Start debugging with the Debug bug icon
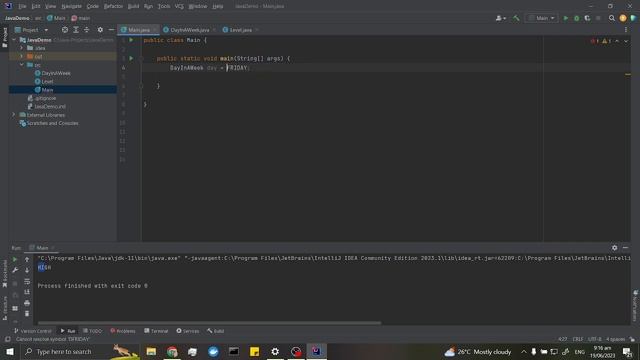This screenshot has width=640, height=360. click(x=576, y=18)
